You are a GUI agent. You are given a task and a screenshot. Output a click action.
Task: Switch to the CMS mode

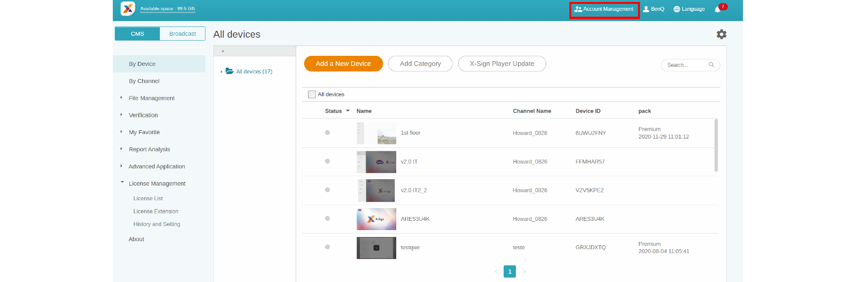pyautogui.click(x=137, y=34)
